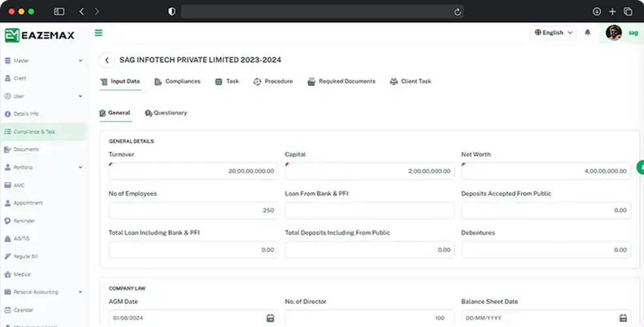The width and height of the screenshot is (644, 327).
Task: Open the AGM Date calendar picker icon
Action: click(x=270, y=318)
